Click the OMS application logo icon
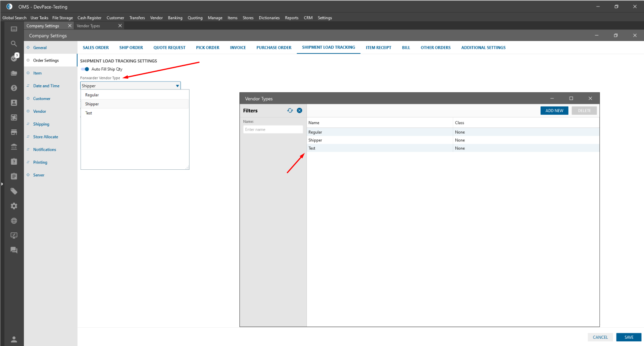This screenshot has width=644, height=346. (x=9, y=7)
